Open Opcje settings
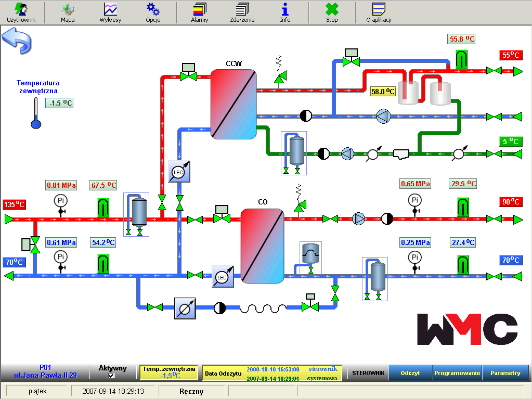The height and width of the screenshot is (399, 532). click(x=153, y=12)
